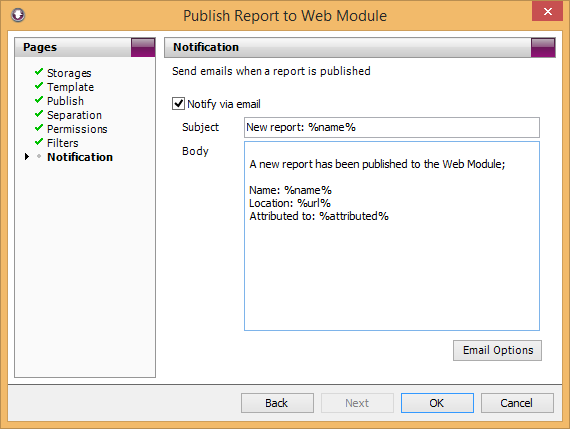This screenshot has width=570, height=429.
Task: Click green checkmark beside Permissions
Action: click(39, 128)
